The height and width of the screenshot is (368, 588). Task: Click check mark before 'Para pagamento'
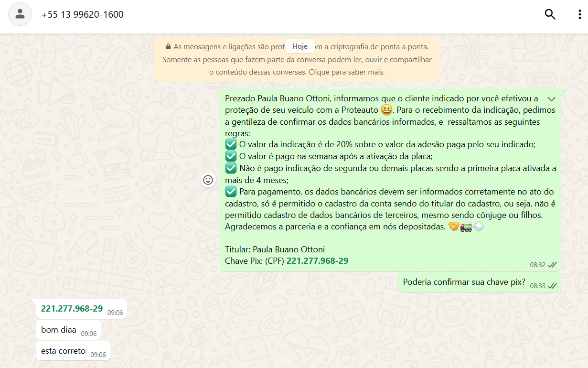(x=231, y=192)
